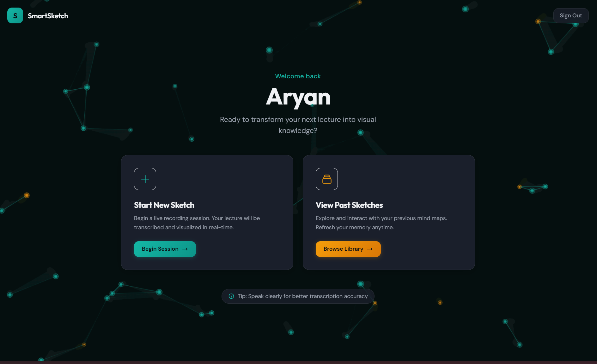Click the Welcome back greeting text
597x364 pixels.
tap(298, 76)
